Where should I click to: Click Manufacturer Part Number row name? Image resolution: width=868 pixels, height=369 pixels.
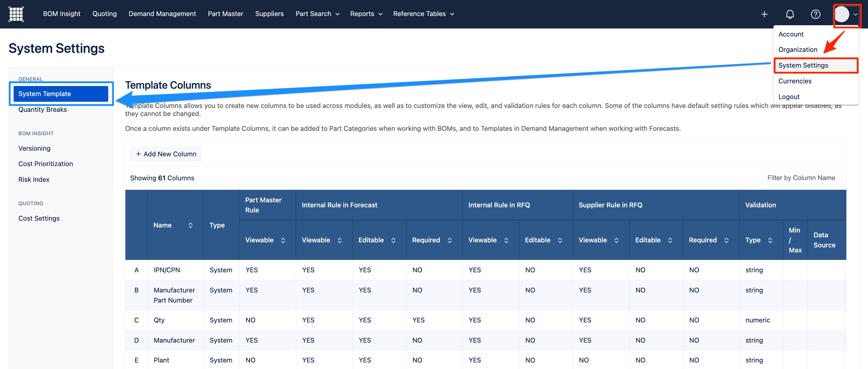tap(174, 295)
